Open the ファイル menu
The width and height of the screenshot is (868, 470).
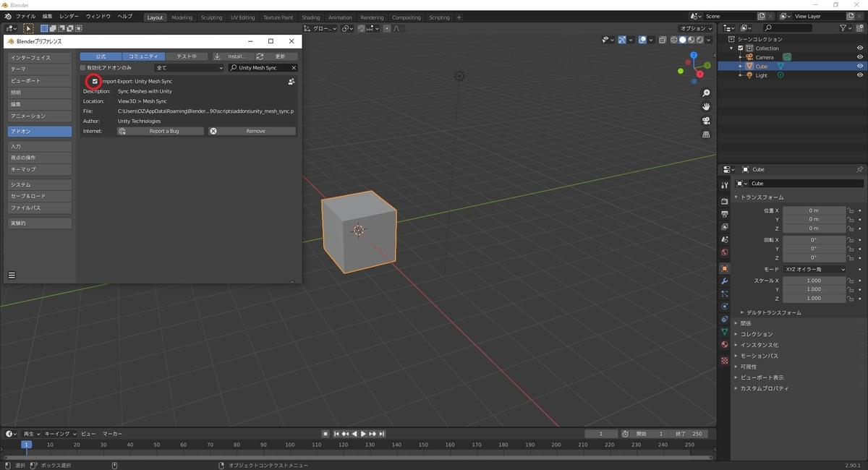coord(25,17)
